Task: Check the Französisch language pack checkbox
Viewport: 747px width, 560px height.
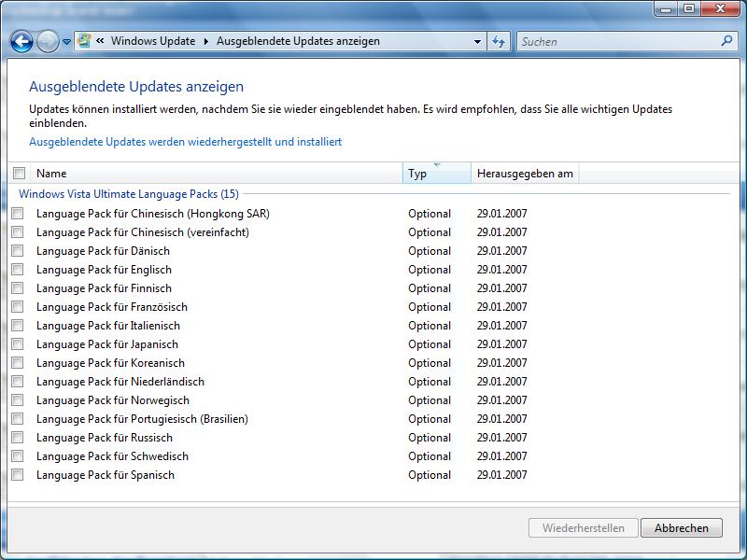Action: pos(18,307)
